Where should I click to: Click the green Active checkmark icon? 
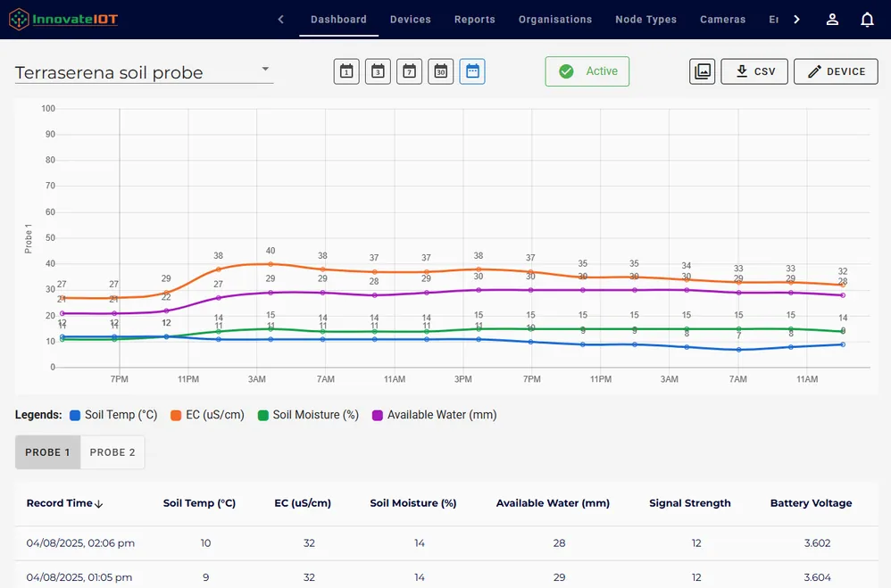[566, 71]
